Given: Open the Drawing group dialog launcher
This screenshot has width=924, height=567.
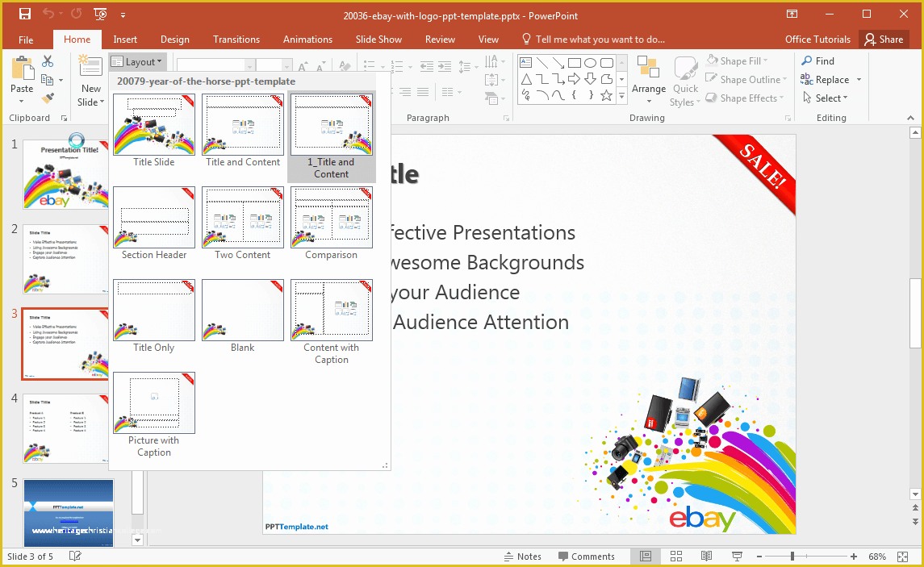Looking at the screenshot, I should pos(788,119).
